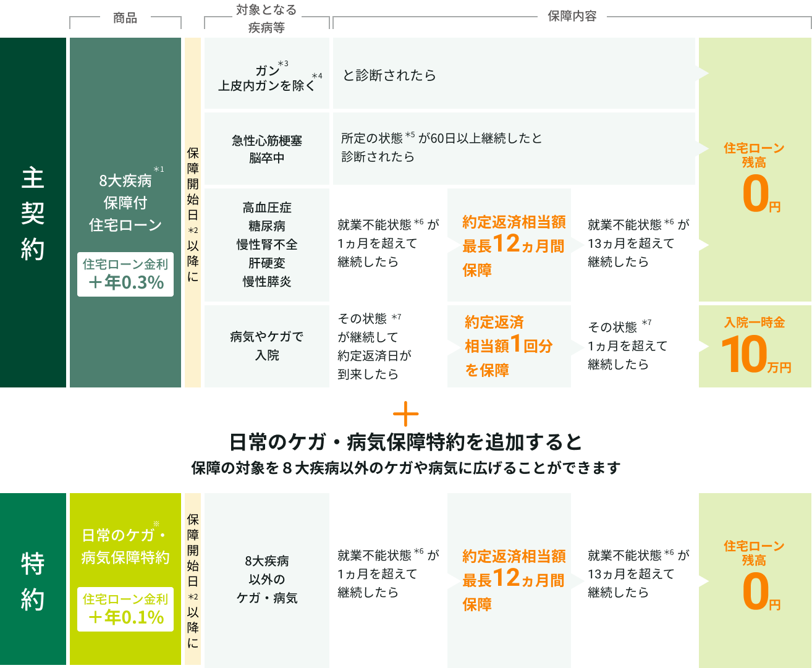This screenshot has height=668, width=812.
Task: Select the 保障開始日以降に strip beside 特約
Action: coord(193,579)
